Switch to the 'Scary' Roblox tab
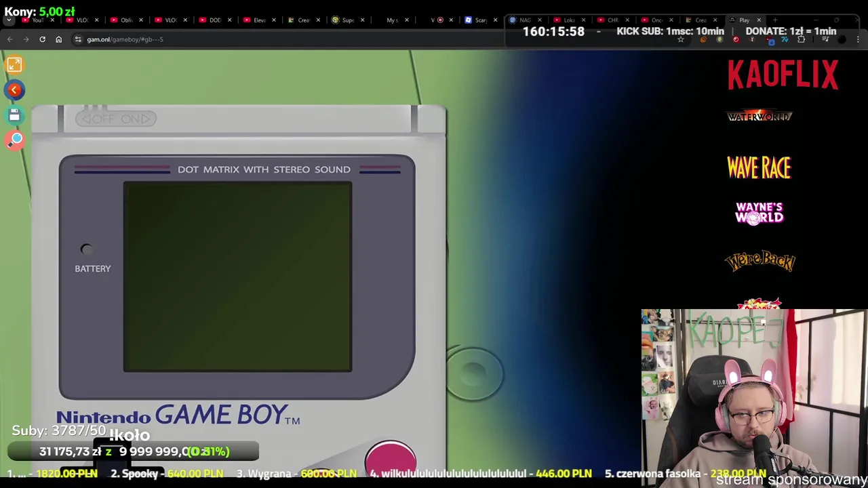868x488 pixels. 480,20
